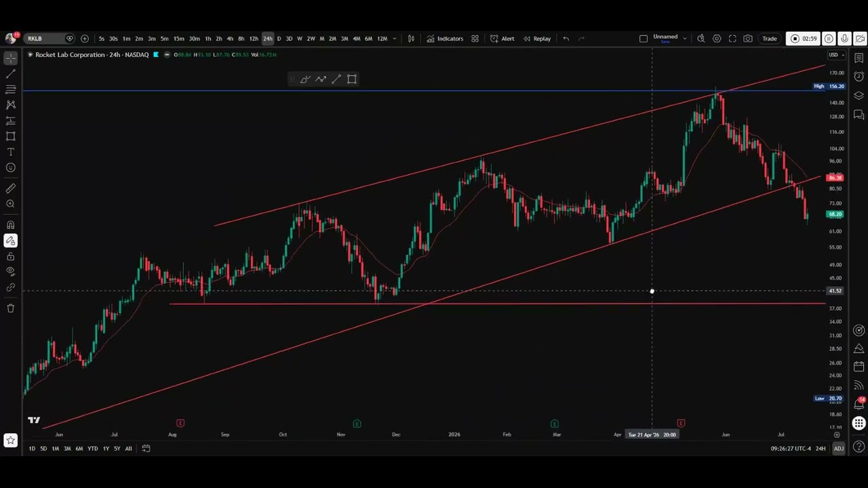Open the user profile avatar menu

(11, 39)
